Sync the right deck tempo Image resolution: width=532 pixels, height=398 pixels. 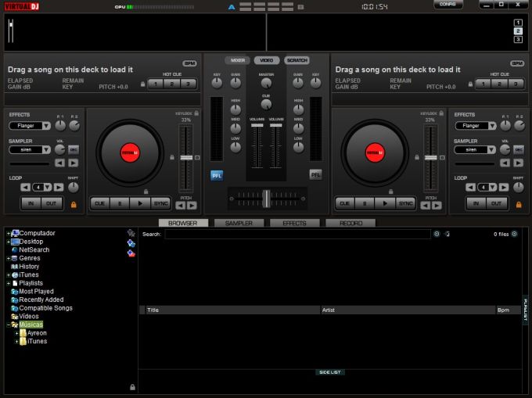pos(405,203)
